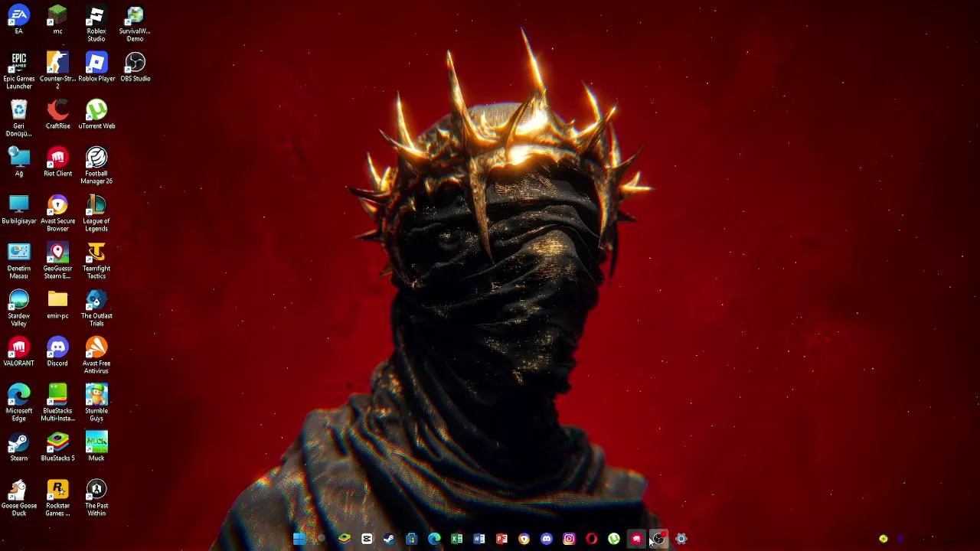Screen dimensions: 980x551
Task: Select The Past Within desktop icon
Action: click(96, 498)
